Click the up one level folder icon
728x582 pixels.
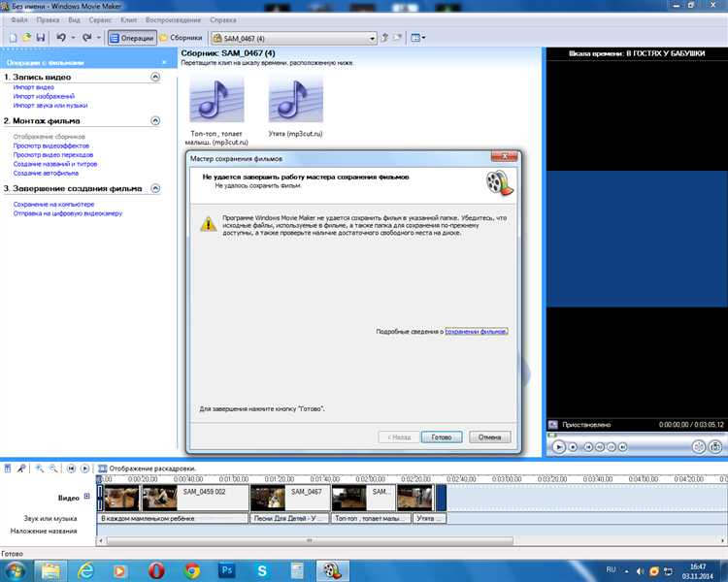click(384, 38)
